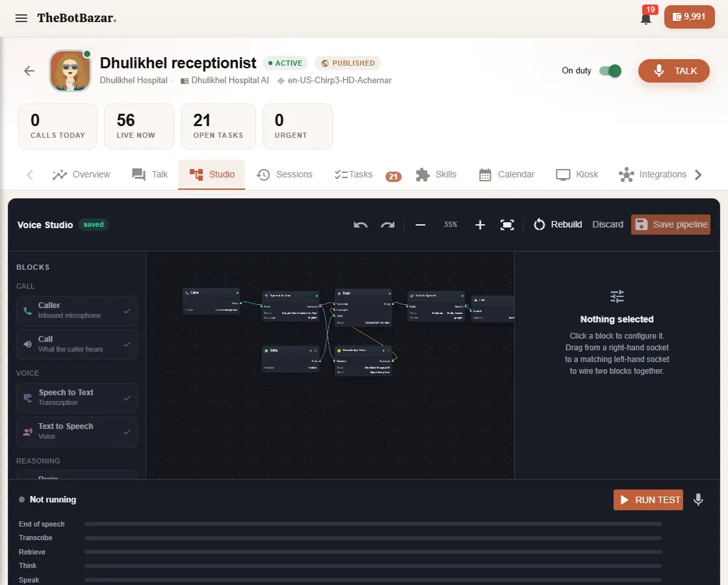Screen dimensions: 728x585
Task: Open the Sessions tab
Action: click(284, 175)
